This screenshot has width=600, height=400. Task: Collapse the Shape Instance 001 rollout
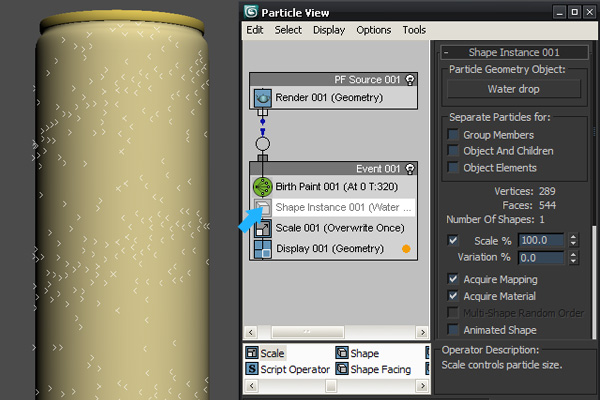tap(447, 52)
